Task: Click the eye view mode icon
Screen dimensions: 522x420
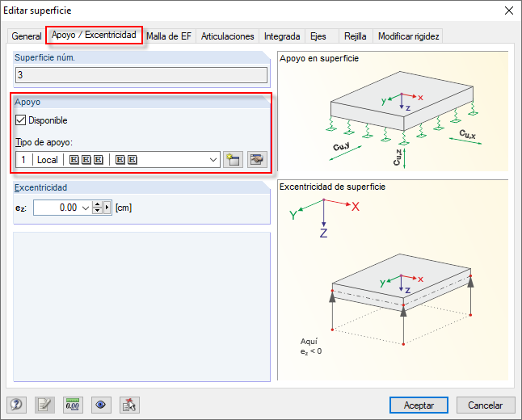Action: (101, 405)
